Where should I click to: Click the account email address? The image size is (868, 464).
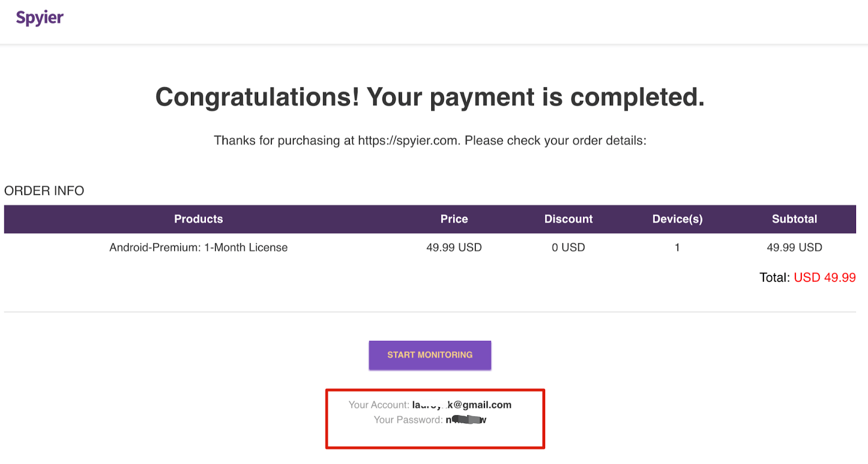(x=462, y=405)
